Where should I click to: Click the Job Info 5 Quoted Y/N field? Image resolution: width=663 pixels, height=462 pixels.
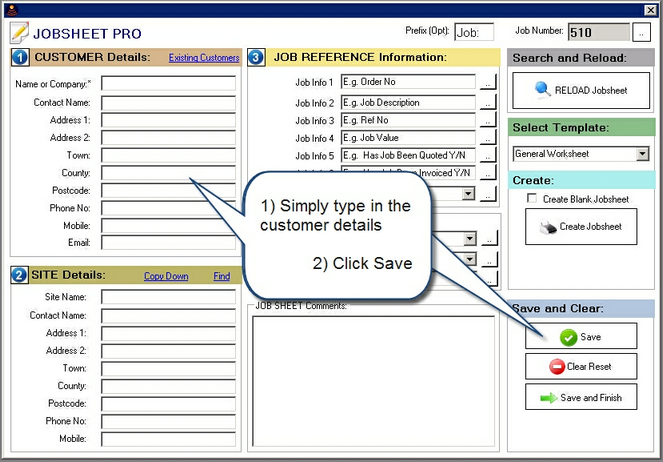(408, 156)
